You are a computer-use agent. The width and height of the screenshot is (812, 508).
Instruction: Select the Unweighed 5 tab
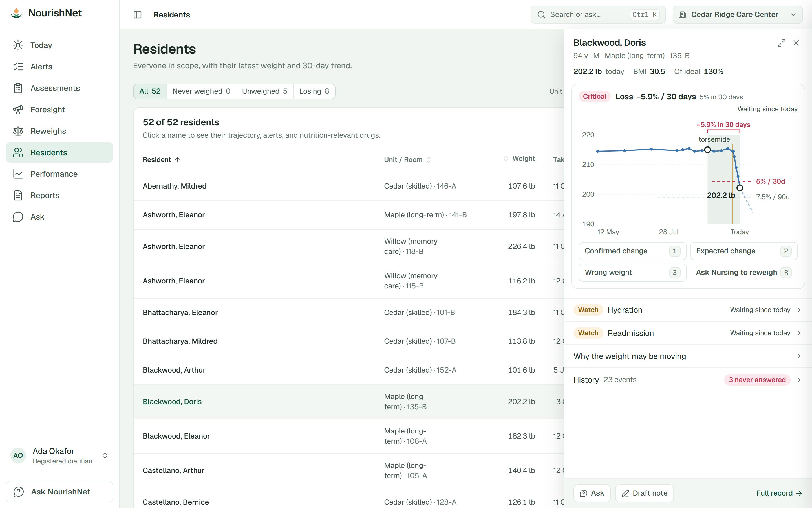tap(264, 91)
